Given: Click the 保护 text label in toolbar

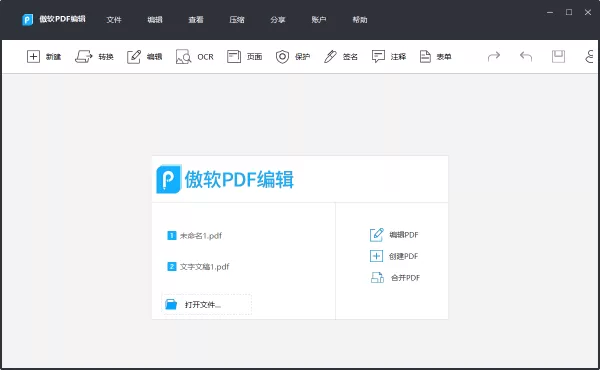Looking at the screenshot, I should point(302,57).
